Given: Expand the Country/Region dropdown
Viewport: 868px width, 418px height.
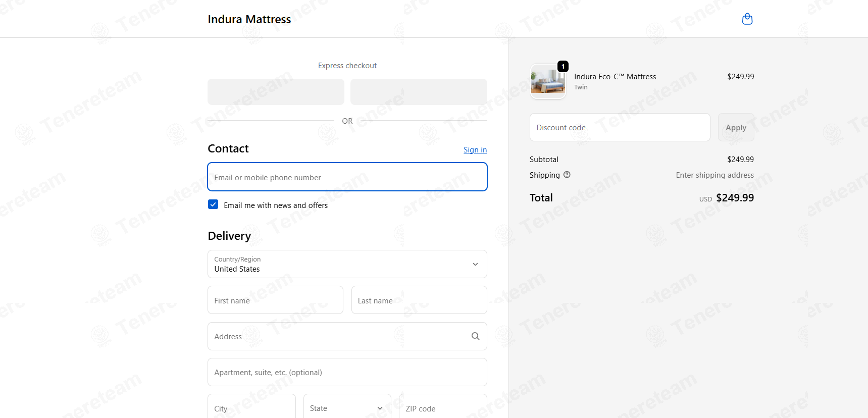Looking at the screenshot, I should pyautogui.click(x=347, y=264).
